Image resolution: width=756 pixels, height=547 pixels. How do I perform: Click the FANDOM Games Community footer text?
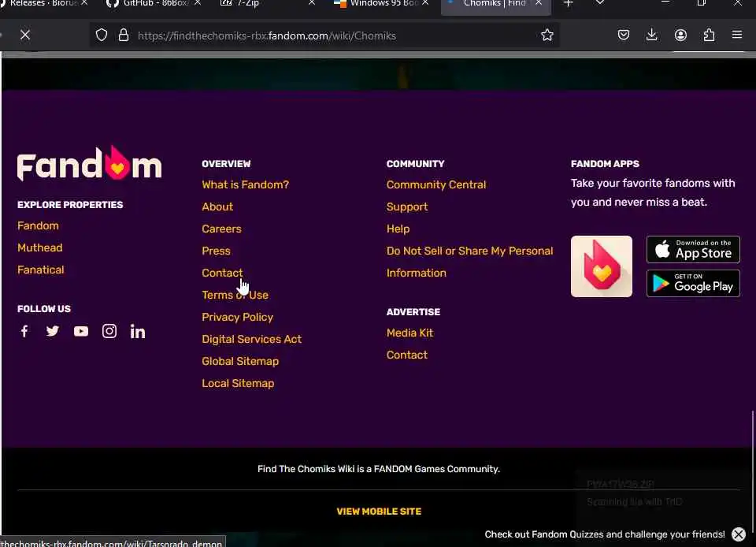pyautogui.click(x=379, y=469)
